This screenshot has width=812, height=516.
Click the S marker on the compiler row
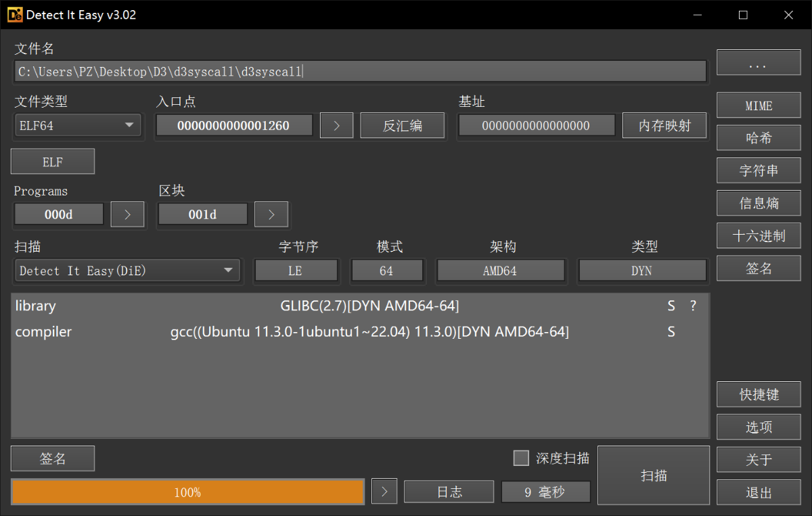[671, 331]
